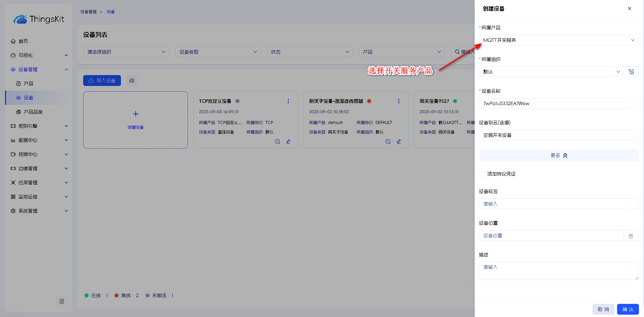Click the edit pencil on 测试子设备 card

[x=398, y=141]
